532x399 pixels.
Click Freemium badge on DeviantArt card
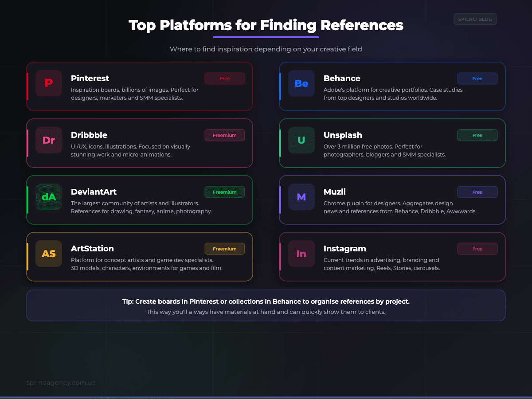click(225, 192)
